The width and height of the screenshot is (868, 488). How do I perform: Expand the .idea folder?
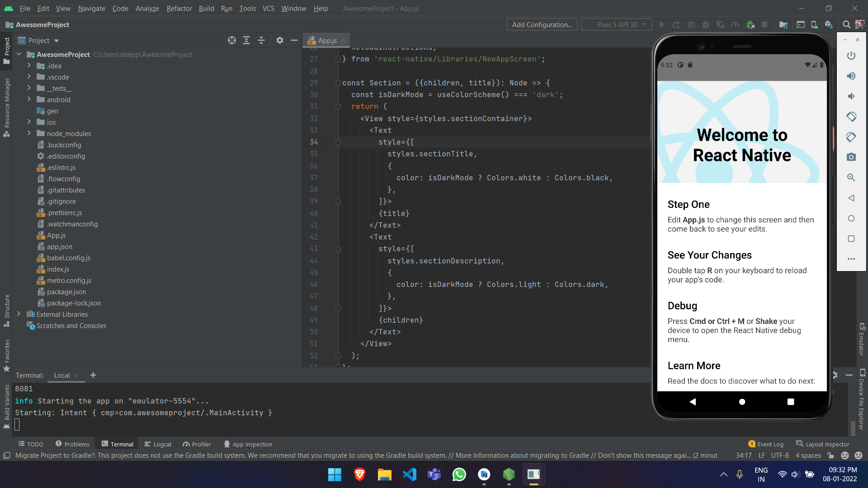point(29,66)
